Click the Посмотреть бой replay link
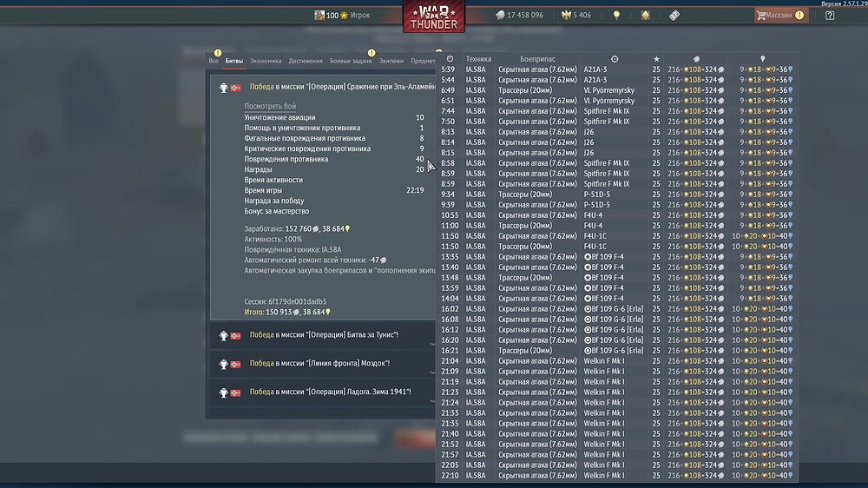 270,106
